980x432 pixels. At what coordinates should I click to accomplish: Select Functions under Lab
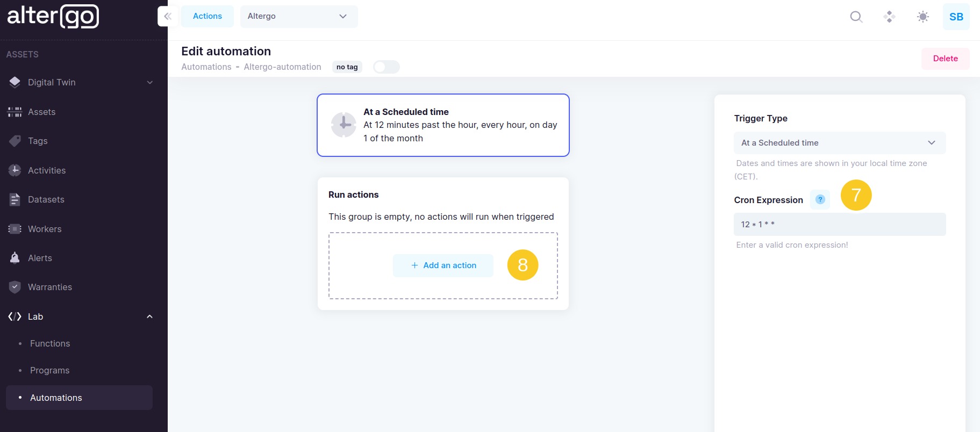[50, 343]
